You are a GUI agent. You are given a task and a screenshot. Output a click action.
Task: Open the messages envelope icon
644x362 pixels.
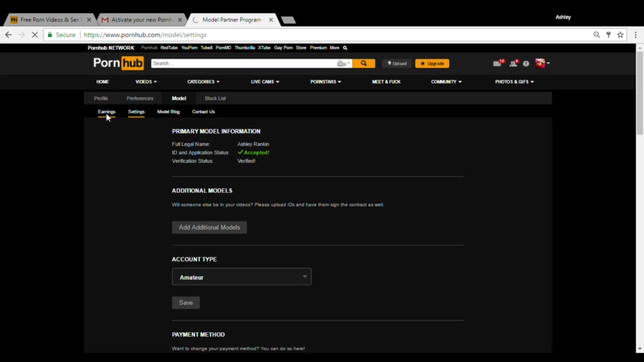(x=498, y=63)
